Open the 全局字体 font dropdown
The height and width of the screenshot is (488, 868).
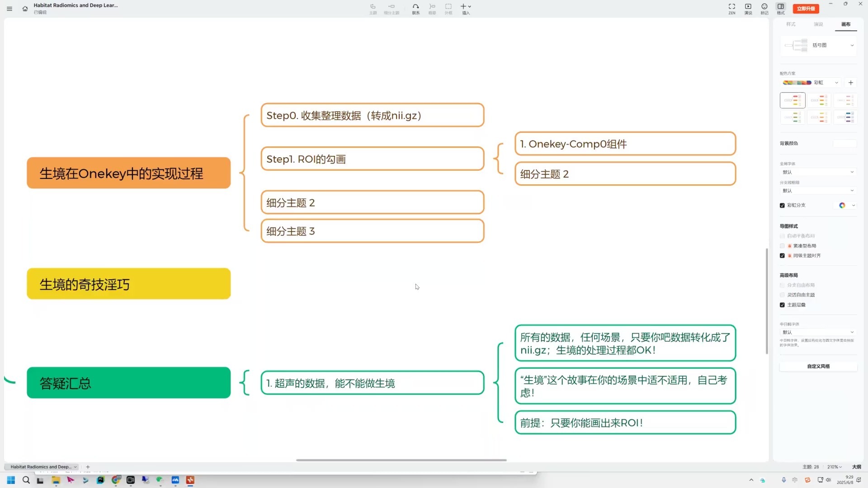click(x=853, y=172)
